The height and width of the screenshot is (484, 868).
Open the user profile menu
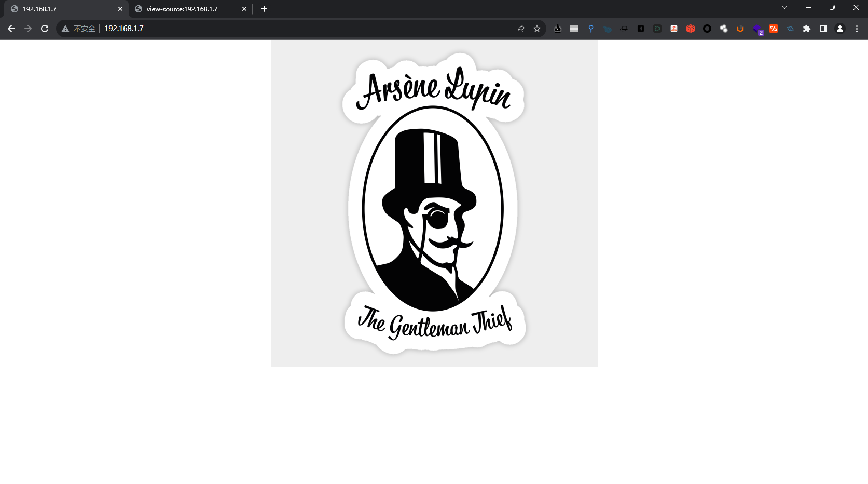840,29
